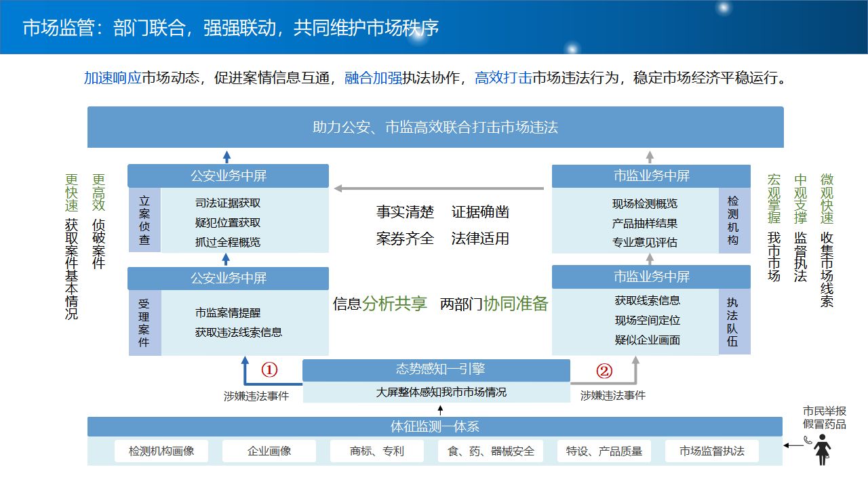
Task: Click the 检测机构画像 box
Action: [x=162, y=451]
